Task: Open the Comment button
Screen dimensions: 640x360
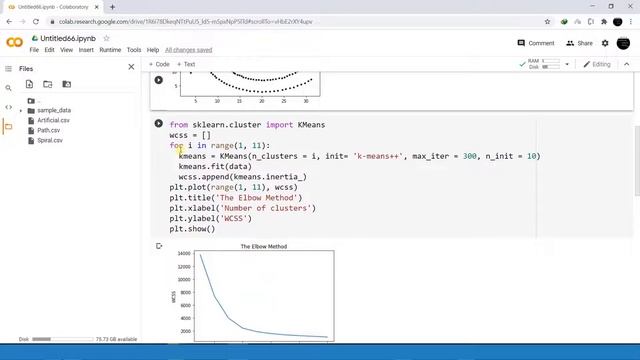Action: coord(536,43)
